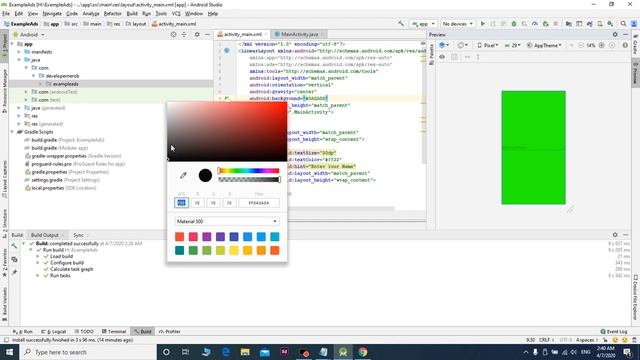Viewport: 640px width, 360px height.
Task: Open the Material 500 palette dropdown
Action: pyautogui.click(x=227, y=221)
